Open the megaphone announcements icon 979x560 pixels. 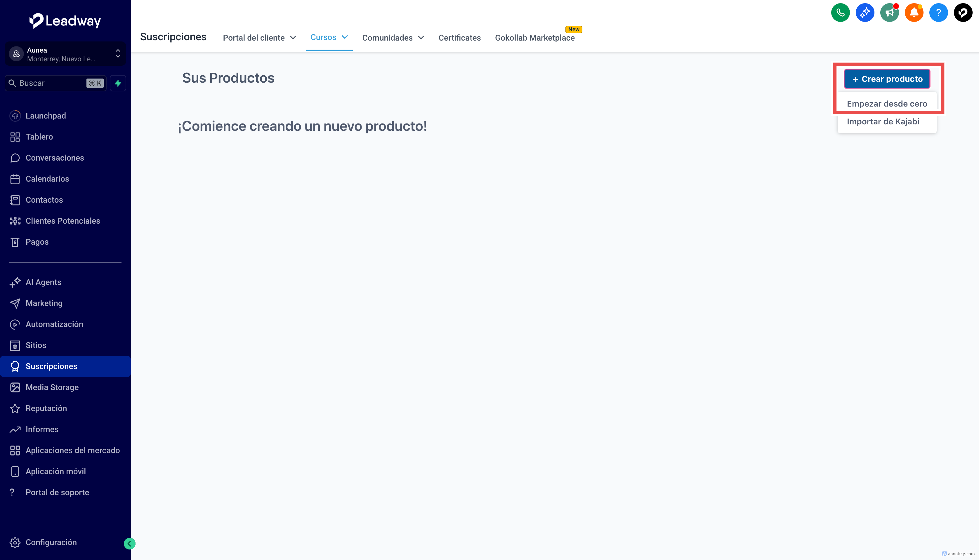pyautogui.click(x=889, y=13)
